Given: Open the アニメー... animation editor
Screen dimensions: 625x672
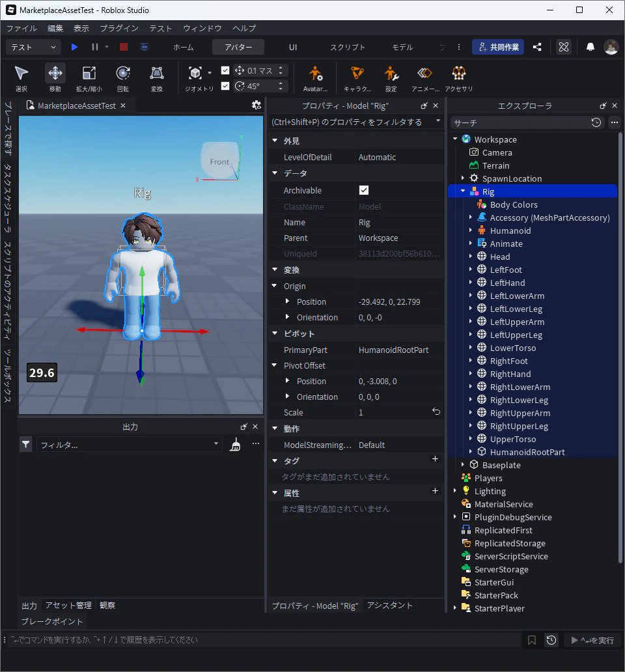Looking at the screenshot, I should tap(425, 78).
